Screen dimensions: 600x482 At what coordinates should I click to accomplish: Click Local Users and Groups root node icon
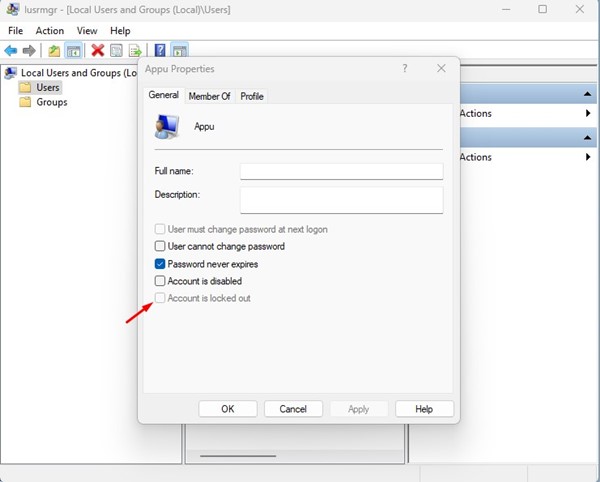pos(10,73)
